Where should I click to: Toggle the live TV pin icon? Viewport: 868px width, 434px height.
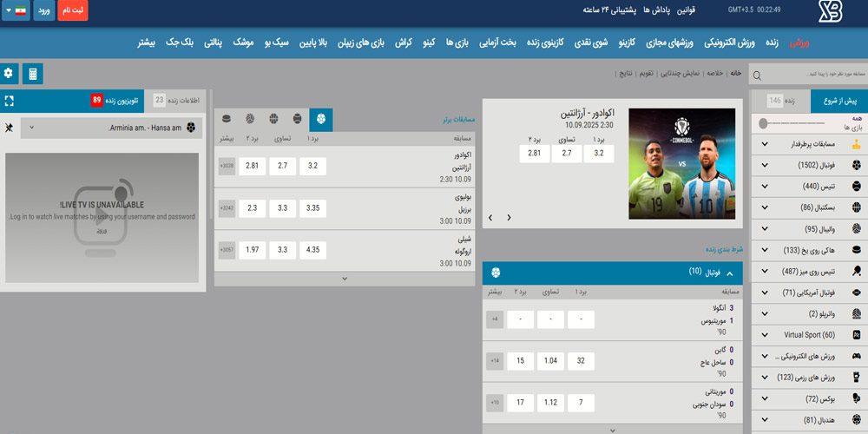click(9, 128)
